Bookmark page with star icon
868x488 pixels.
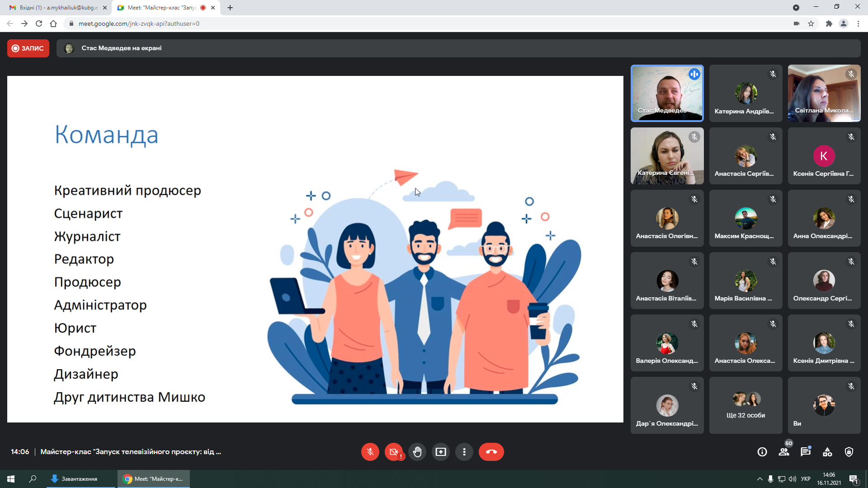[811, 23]
